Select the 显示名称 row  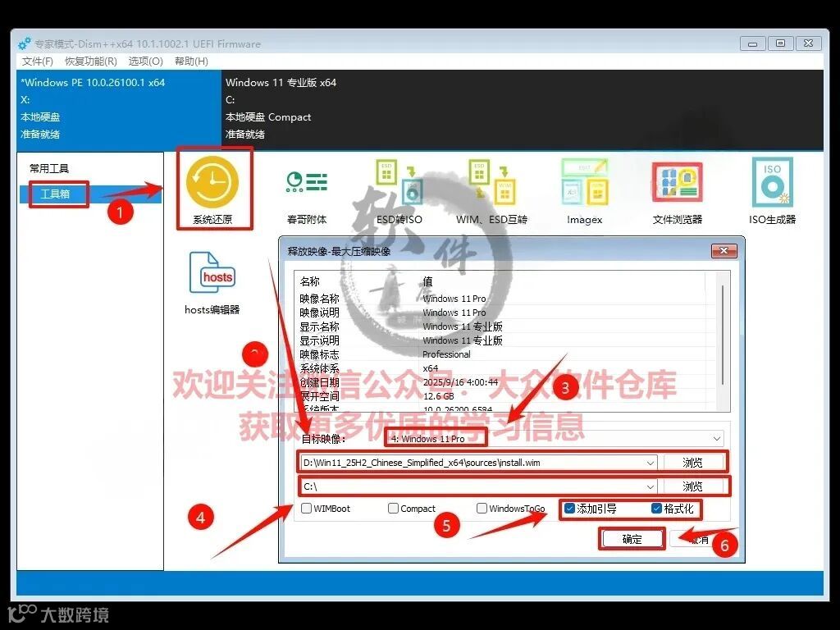coord(506,326)
